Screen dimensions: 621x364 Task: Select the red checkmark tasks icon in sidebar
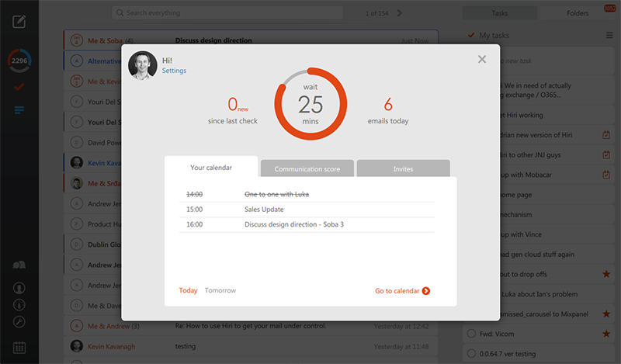tap(19, 87)
